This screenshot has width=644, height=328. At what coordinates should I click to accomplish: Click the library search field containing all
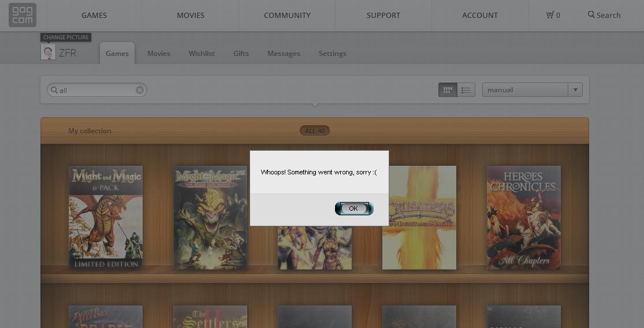pyautogui.click(x=97, y=90)
